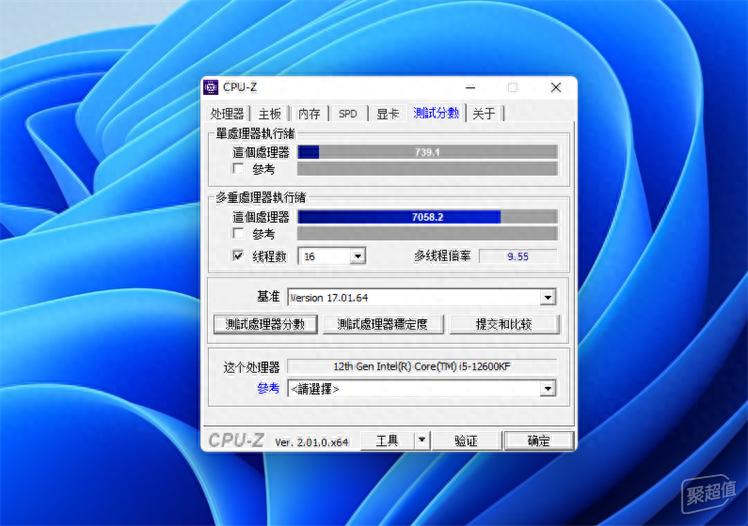Viewport: 748px width, 526px height.
Task: Click the 測試處理器分數 button
Action: [265, 324]
